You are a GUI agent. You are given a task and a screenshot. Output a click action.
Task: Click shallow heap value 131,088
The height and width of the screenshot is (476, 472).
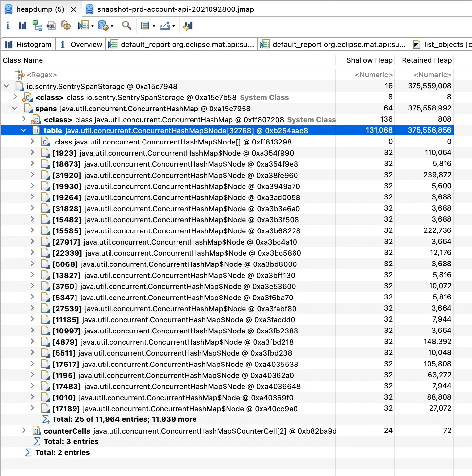[x=379, y=130]
